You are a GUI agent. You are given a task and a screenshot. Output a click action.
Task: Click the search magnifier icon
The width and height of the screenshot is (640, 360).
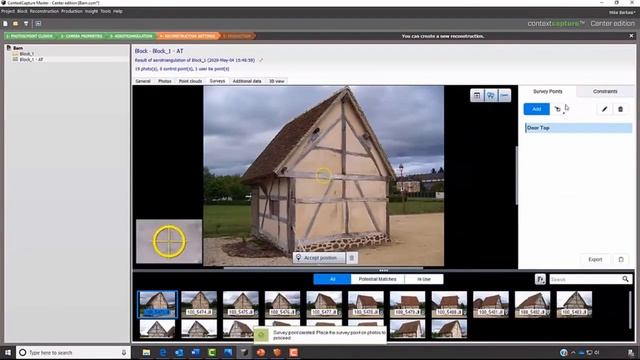click(625, 279)
